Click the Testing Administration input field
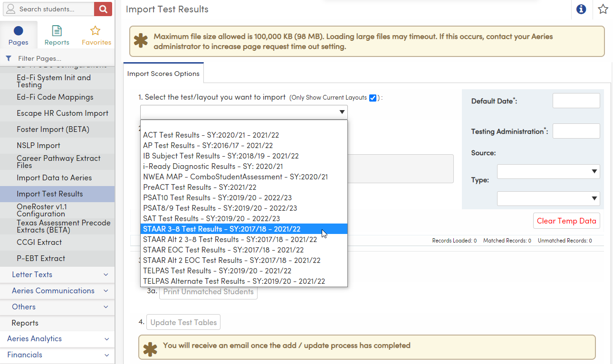This screenshot has height=364, width=613. click(576, 131)
